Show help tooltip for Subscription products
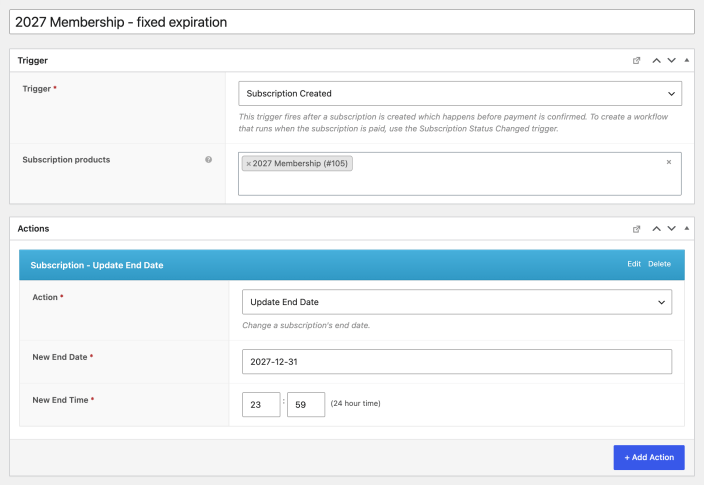Viewport: 704px width, 485px height. pos(208,159)
